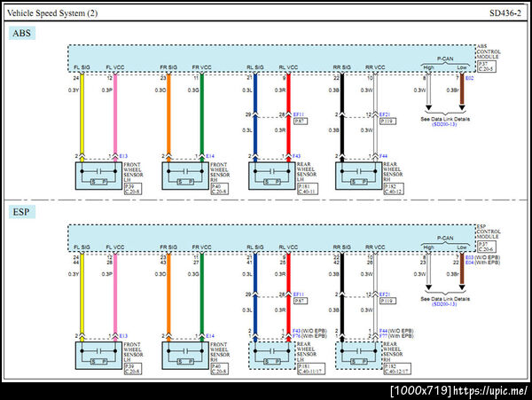532x400 pixels.
Task: Click the P.119 page reference in ESP section
Action: click(387, 301)
